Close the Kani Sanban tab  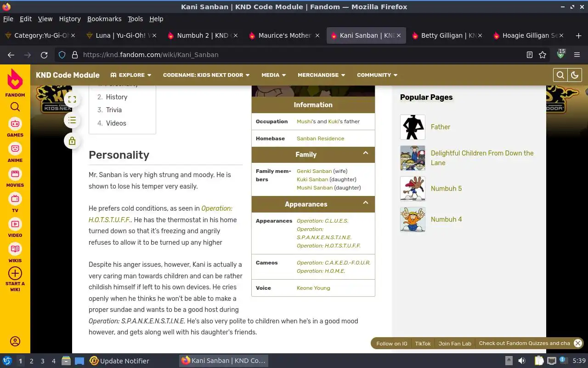click(399, 35)
